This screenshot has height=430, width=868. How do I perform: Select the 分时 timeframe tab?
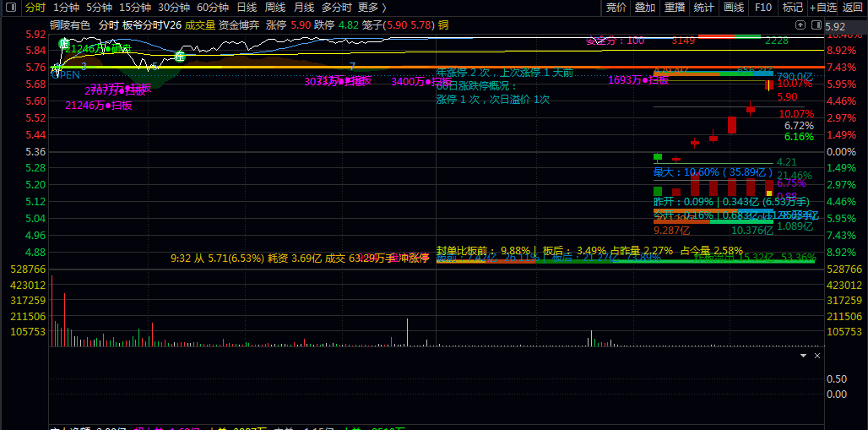tap(35, 8)
